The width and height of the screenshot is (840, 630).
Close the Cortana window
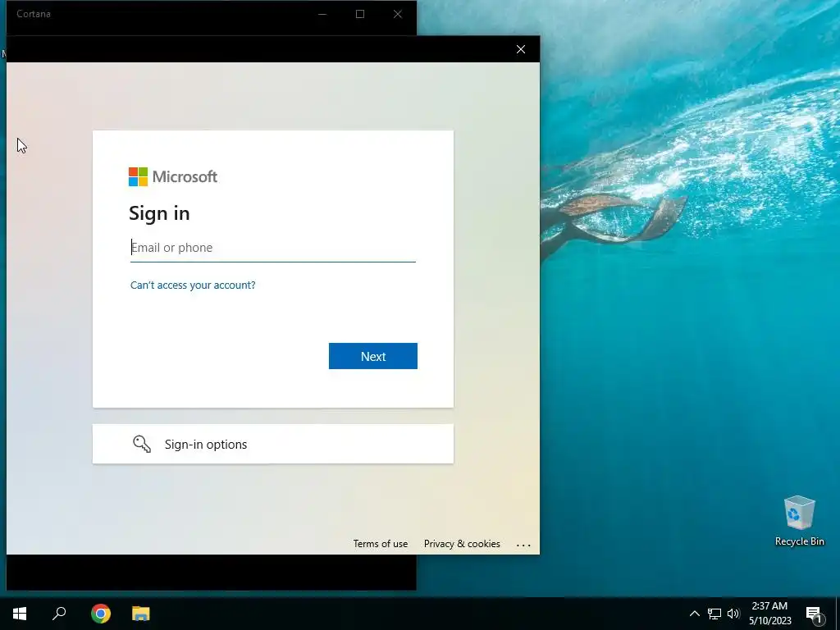click(x=398, y=14)
